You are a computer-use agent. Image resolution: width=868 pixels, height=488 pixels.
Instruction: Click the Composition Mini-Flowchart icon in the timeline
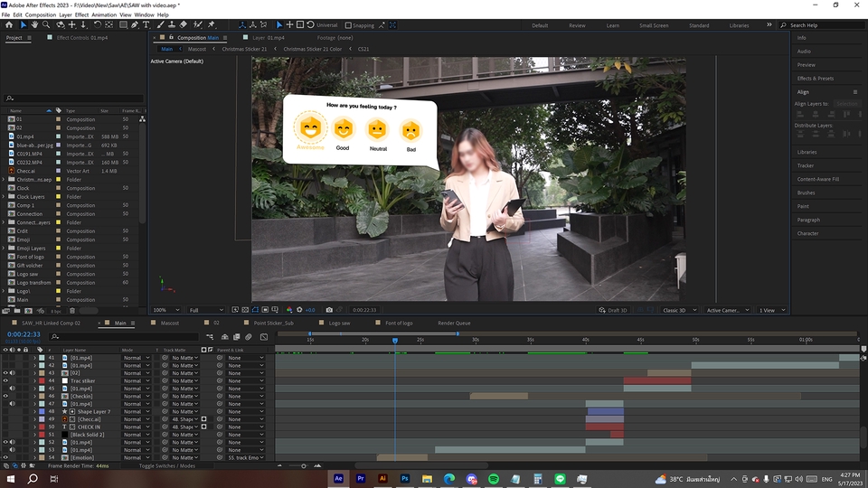point(210,336)
